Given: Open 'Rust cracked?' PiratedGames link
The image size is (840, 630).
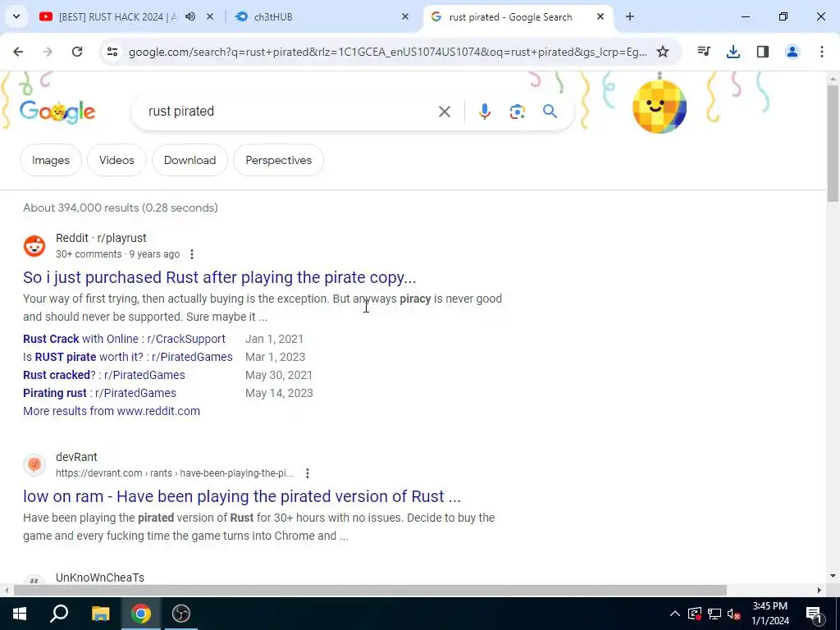Looking at the screenshot, I should tap(104, 375).
